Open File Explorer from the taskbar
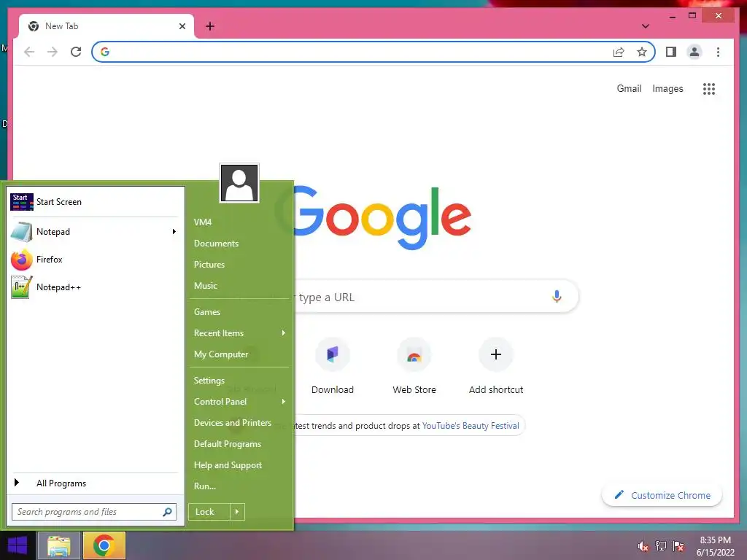This screenshot has height=560, width=747. point(59,545)
